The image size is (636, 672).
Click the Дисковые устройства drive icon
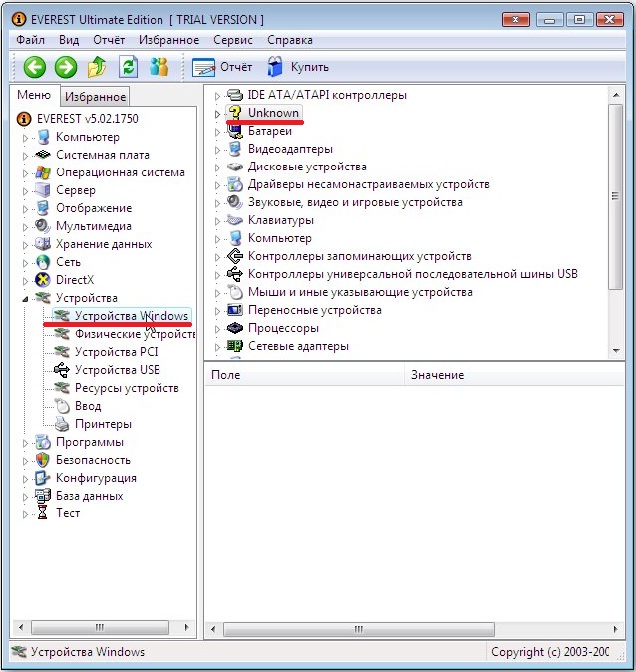tap(235, 167)
